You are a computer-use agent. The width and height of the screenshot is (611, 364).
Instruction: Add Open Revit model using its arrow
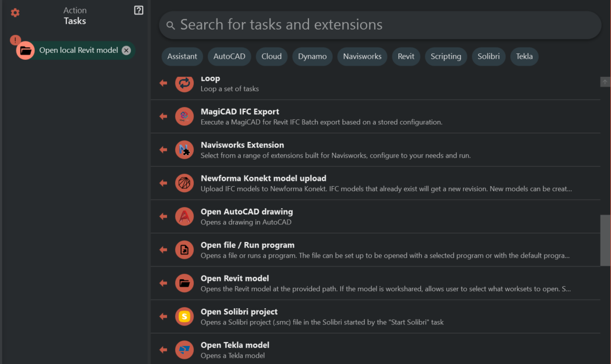pyautogui.click(x=164, y=283)
